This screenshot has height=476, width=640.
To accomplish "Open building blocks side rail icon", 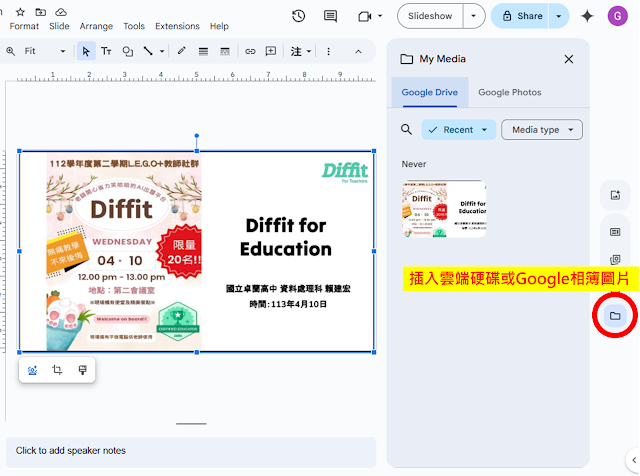I will tap(615, 259).
